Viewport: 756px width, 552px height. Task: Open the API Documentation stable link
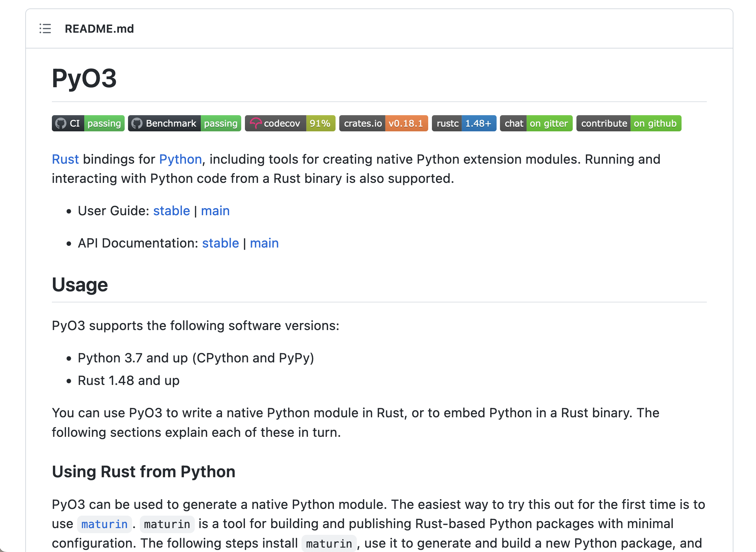[220, 243]
